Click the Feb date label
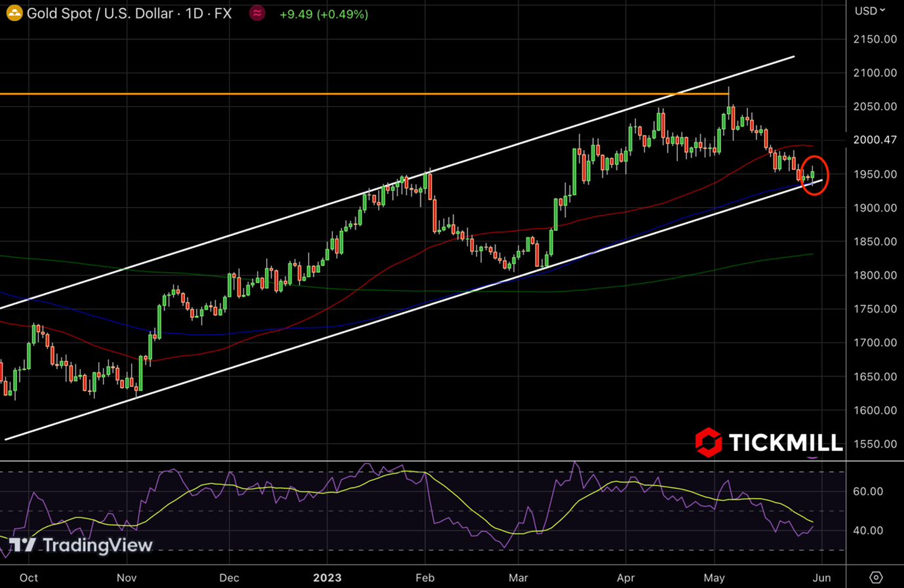The height and width of the screenshot is (588, 904). tap(425, 578)
